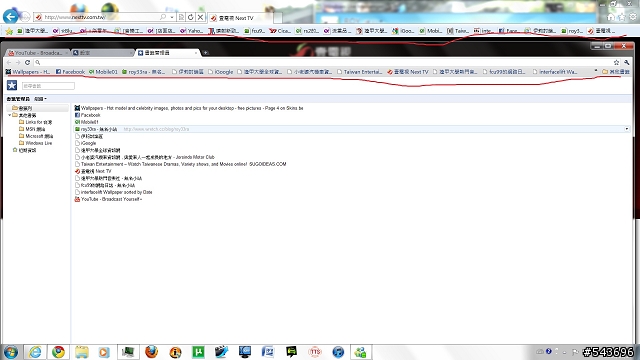Open Mobile01 bookmark in Chrome bookmarks bar
The width and height of the screenshot is (640, 360).
coord(103,72)
